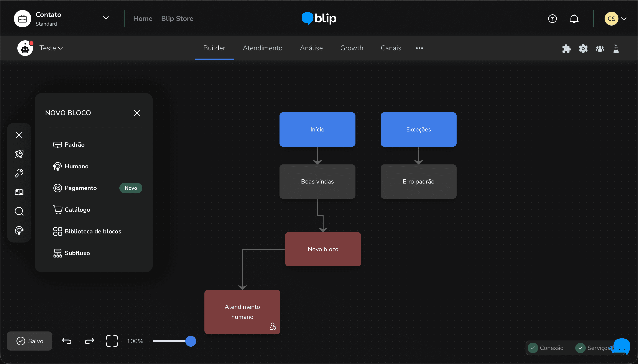Open the Blip Store link
Image resolution: width=638 pixels, height=364 pixels.
[x=177, y=18]
